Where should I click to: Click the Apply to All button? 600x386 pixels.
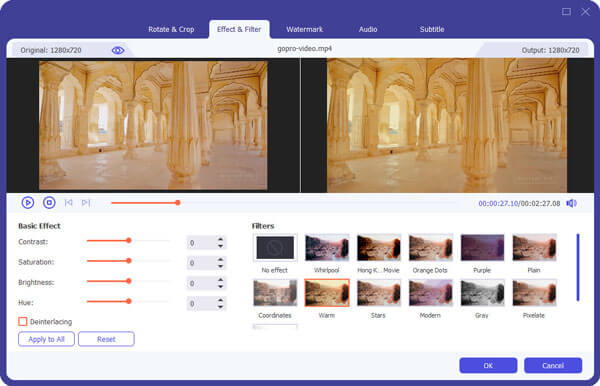46,339
